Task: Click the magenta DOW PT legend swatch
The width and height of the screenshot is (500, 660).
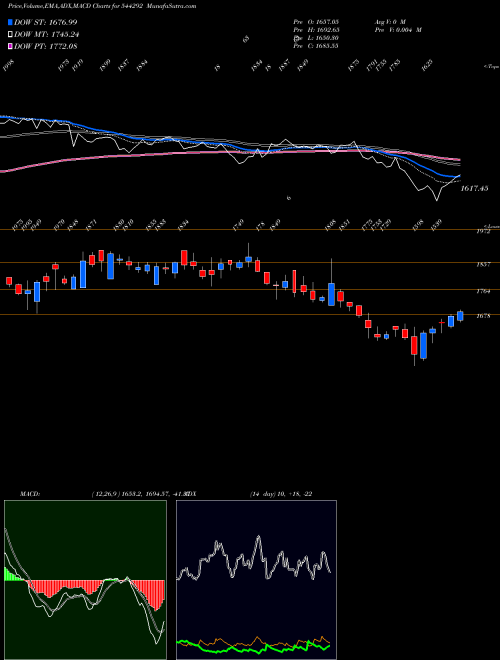Action: 10,46
